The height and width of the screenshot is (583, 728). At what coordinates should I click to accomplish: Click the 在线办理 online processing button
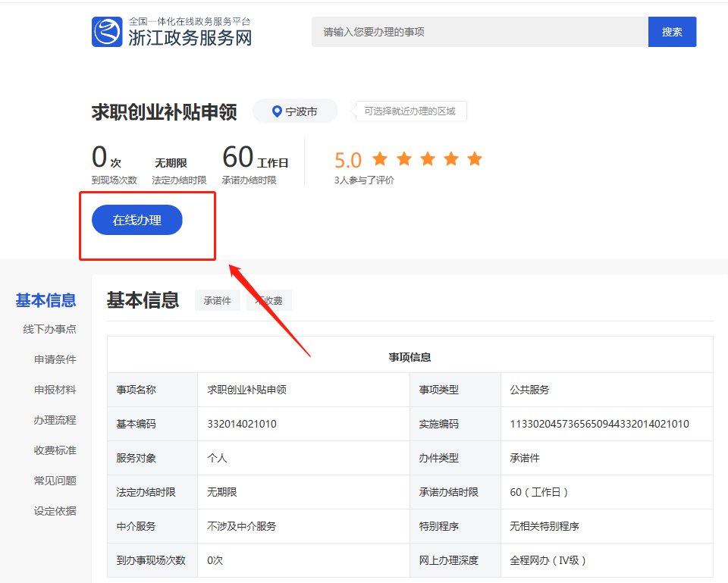pyautogui.click(x=137, y=220)
